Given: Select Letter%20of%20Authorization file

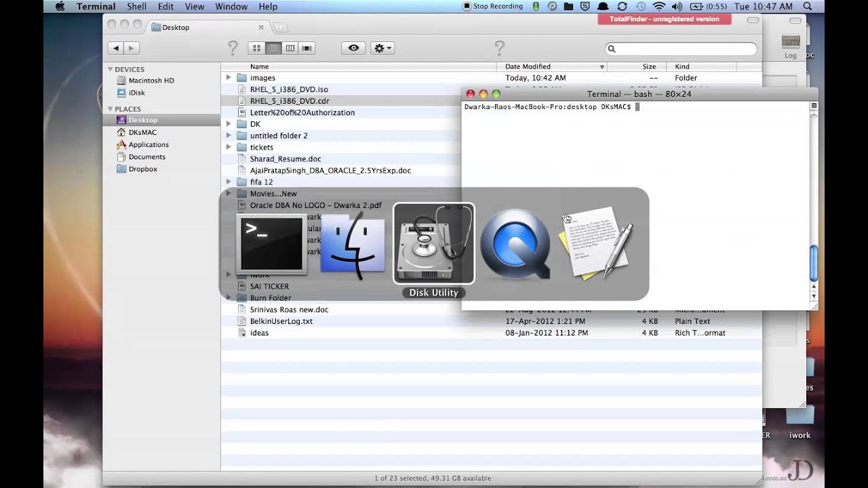Looking at the screenshot, I should (x=302, y=113).
